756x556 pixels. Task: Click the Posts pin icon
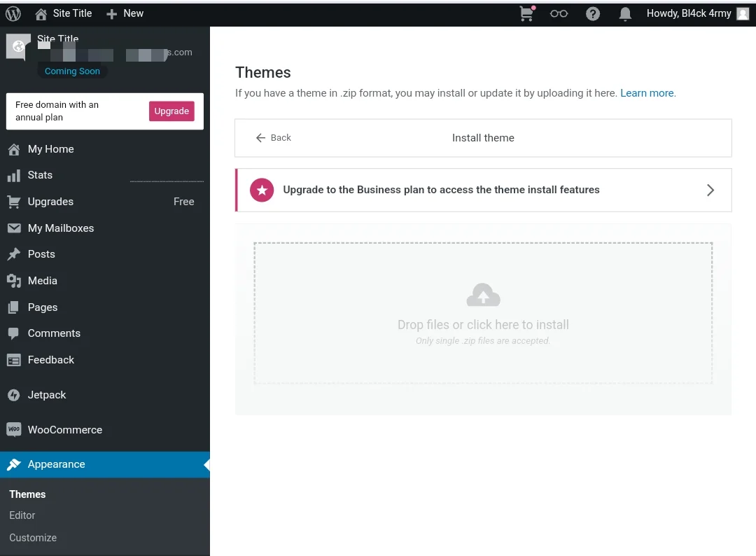14,254
